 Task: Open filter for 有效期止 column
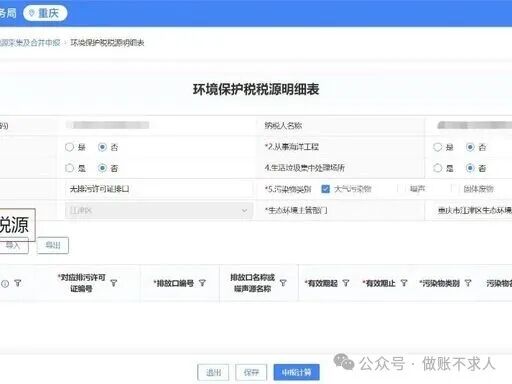pyautogui.click(x=404, y=283)
